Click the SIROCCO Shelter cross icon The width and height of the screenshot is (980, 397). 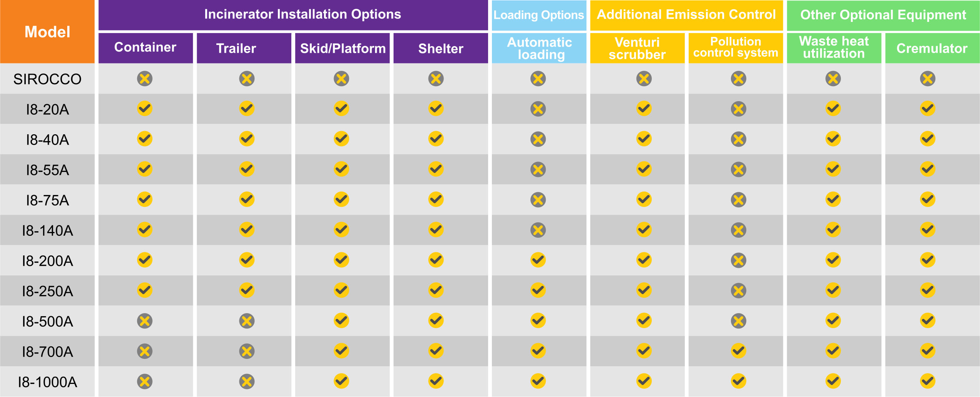point(436,79)
